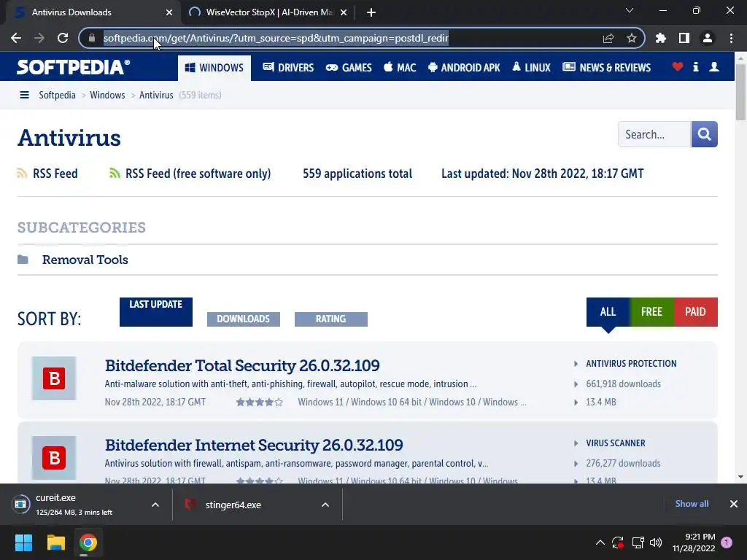Open the Games section
747x560 pixels.
coord(349,68)
